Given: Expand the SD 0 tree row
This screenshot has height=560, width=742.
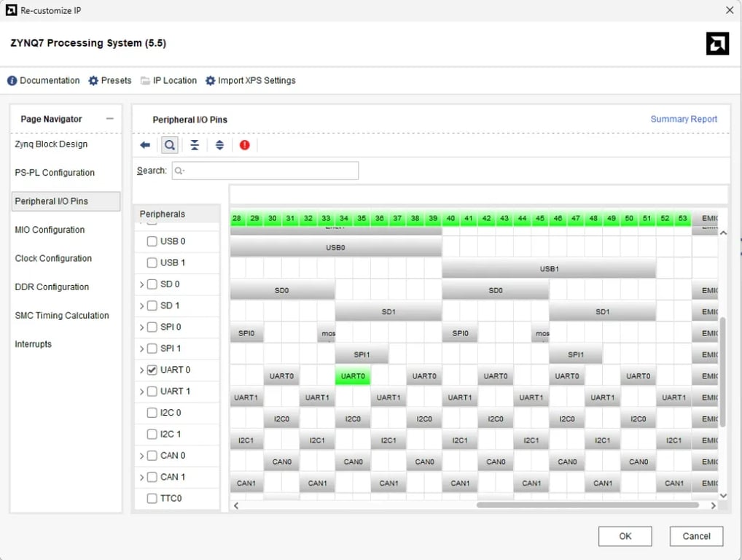Looking at the screenshot, I should click(141, 284).
